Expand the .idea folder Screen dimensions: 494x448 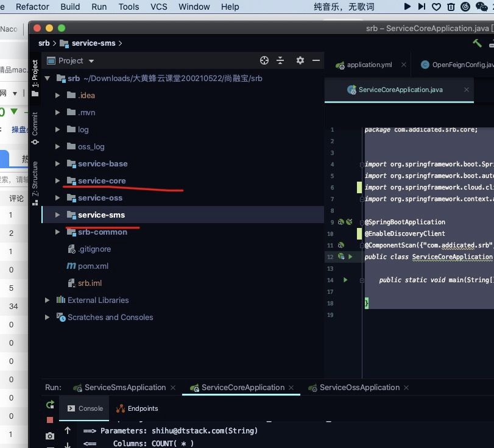[57, 95]
